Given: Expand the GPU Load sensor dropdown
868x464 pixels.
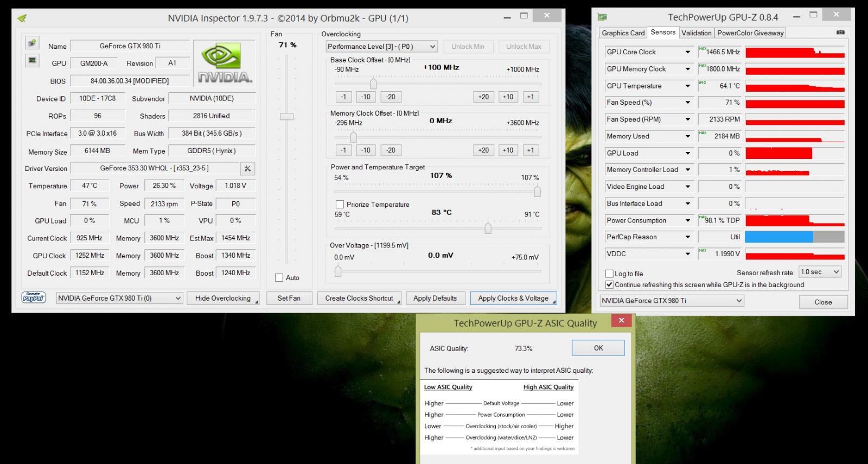Looking at the screenshot, I should (x=687, y=153).
